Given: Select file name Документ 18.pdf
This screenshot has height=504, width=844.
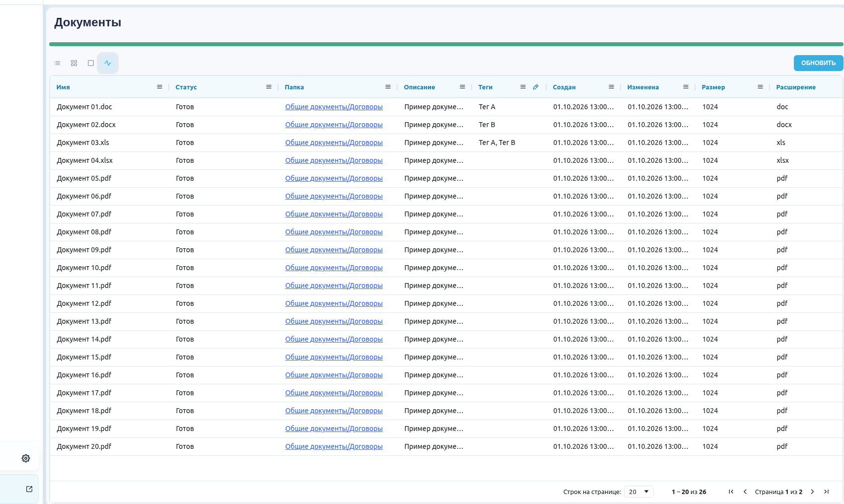Looking at the screenshot, I should point(84,411).
